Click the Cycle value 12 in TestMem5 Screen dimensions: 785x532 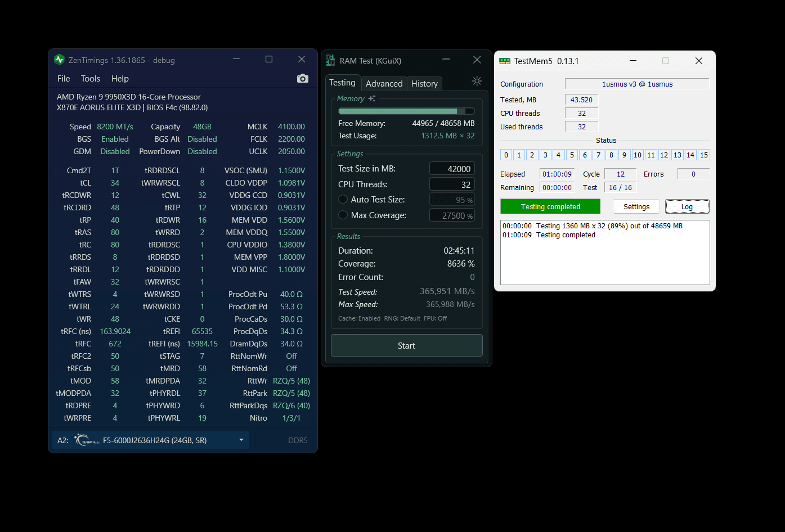(621, 174)
